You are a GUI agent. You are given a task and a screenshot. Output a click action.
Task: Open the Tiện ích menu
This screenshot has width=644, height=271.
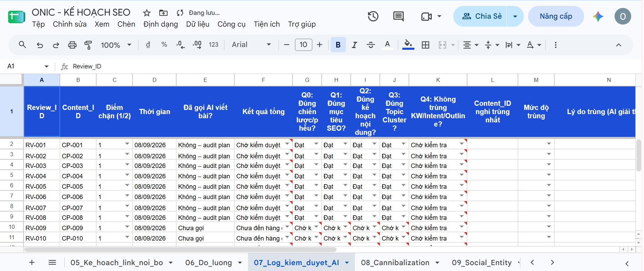(267, 24)
